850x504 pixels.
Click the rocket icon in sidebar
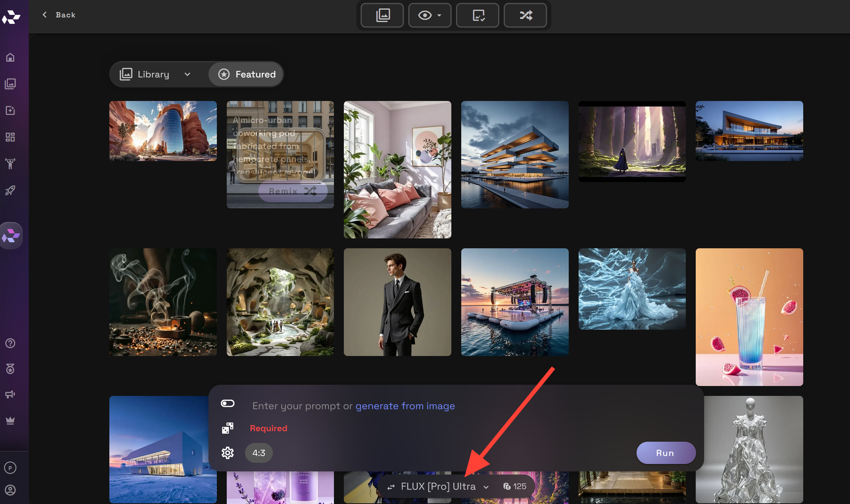[x=10, y=190]
